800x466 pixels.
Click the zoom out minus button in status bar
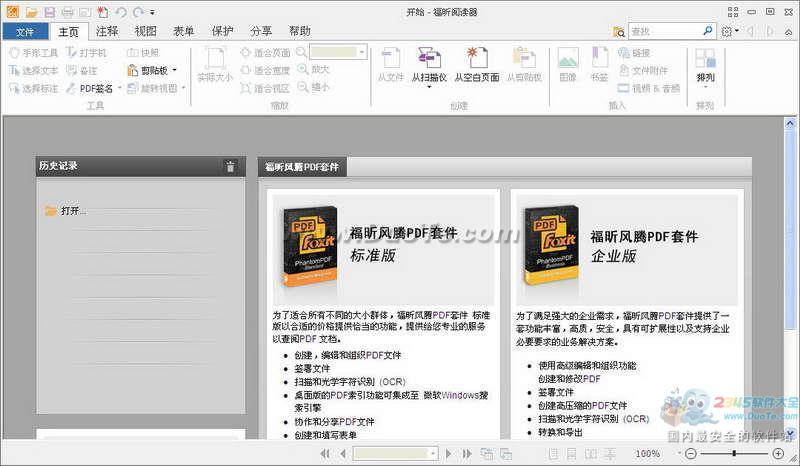(691, 453)
